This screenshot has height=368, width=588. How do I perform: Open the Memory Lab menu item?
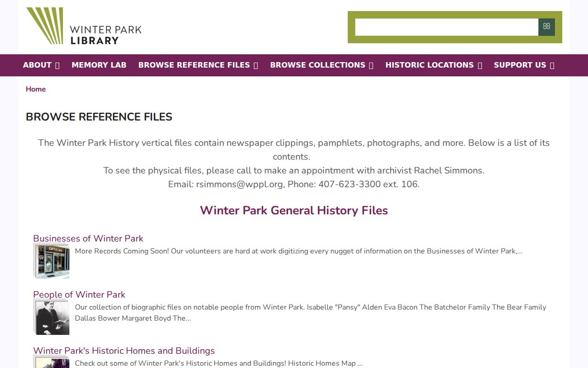[99, 65]
